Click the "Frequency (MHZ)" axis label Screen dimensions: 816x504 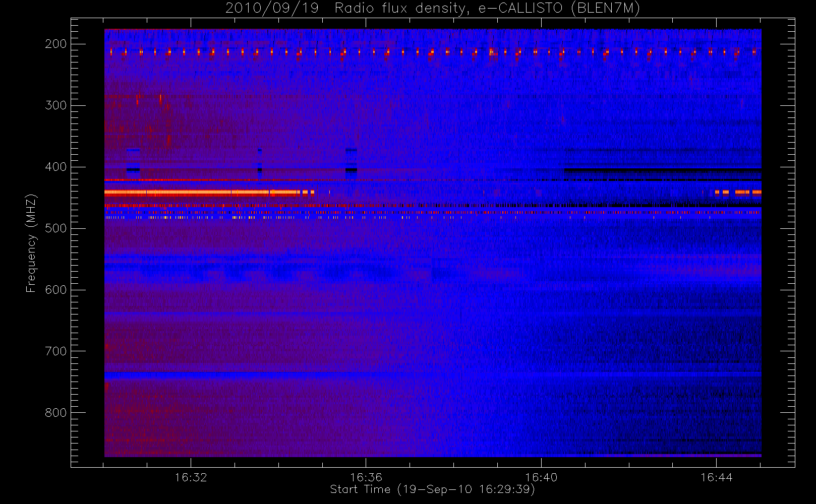point(31,243)
